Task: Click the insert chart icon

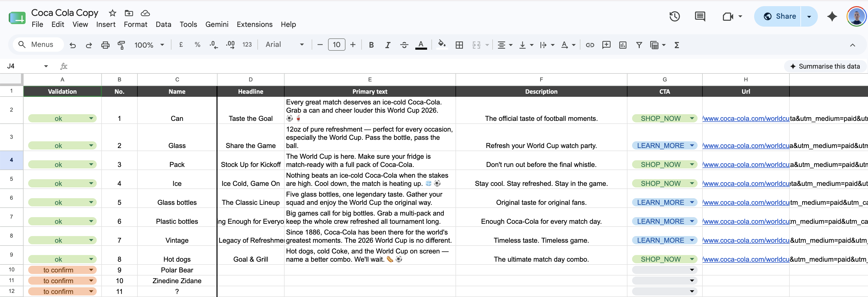Action: (x=623, y=45)
